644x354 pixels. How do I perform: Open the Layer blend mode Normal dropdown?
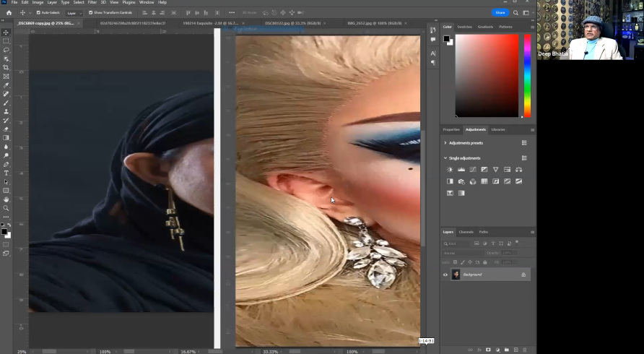pyautogui.click(x=462, y=253)
